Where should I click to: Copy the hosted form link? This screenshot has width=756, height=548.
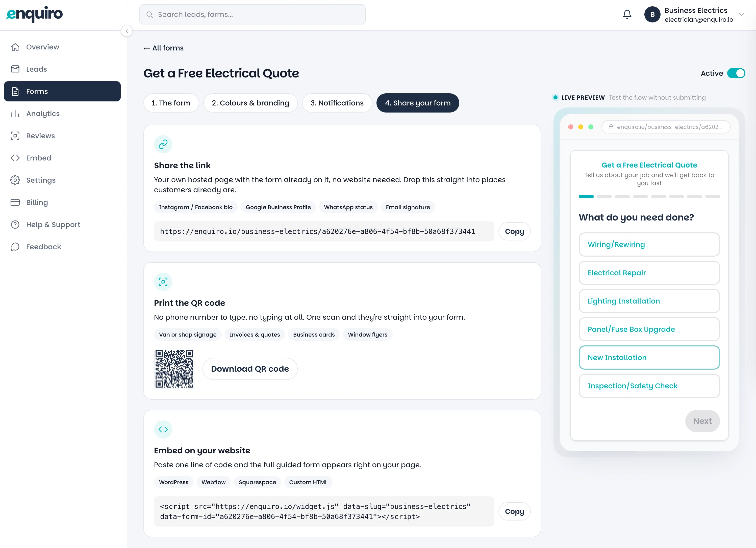tap(514, 232)
